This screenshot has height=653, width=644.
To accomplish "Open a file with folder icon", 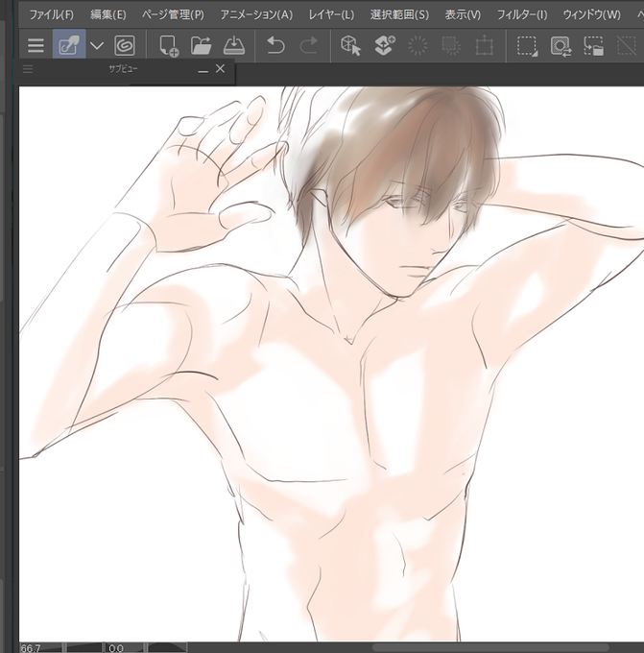I will [x=201, y=45].
